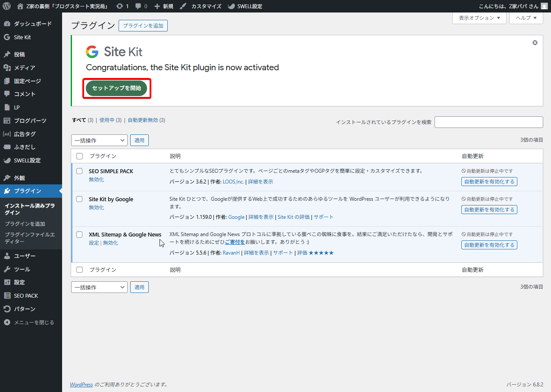Enable auto-updates for Site Kit by Google
Image resolution: width=551 pixels, height=392 pixels.
tap(489, 210)
